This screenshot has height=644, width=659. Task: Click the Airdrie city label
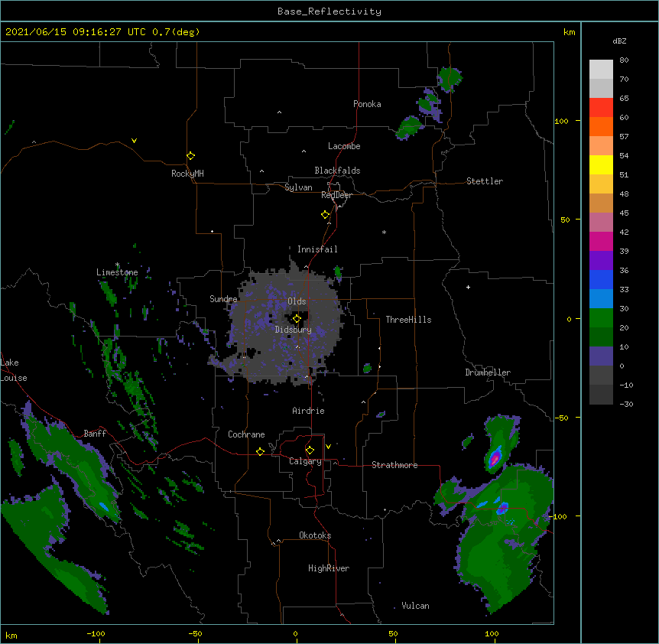[308, 411]
